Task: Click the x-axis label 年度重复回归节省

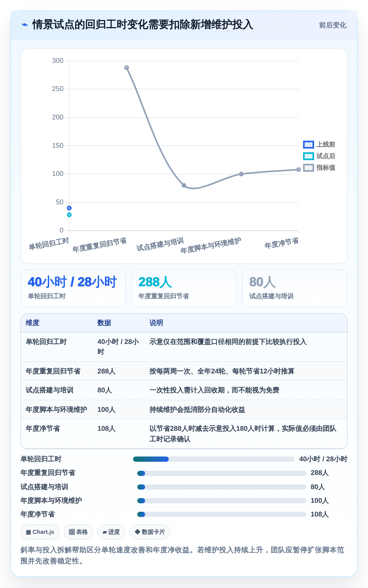Action: click(x=100, y=245)
